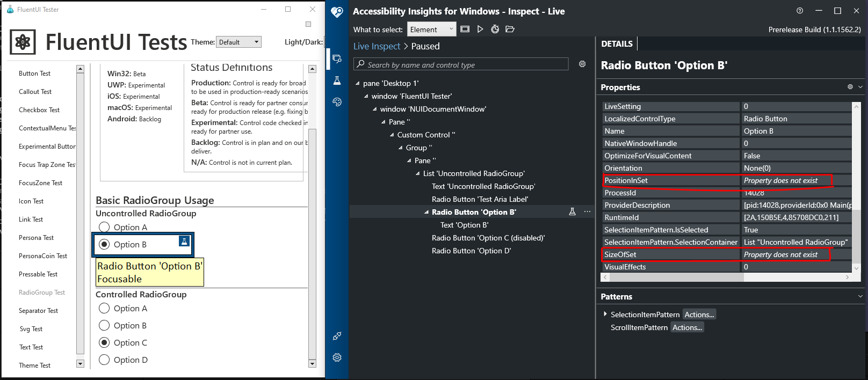This screenshot has height=380, width=868.
Task: Collapse the pane 'Desktop 1' tree node
Action: [358, 83]
